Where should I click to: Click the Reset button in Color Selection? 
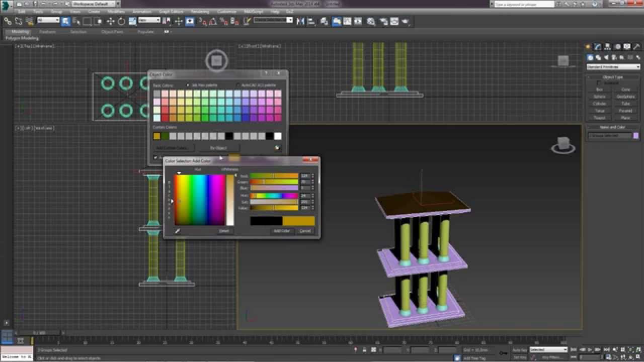tap(224, 231)
